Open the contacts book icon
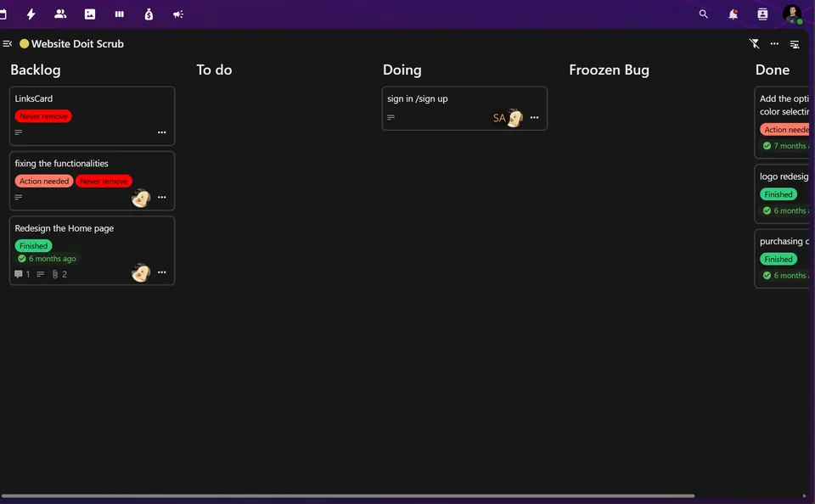815x504 pixels. point(762,14)
